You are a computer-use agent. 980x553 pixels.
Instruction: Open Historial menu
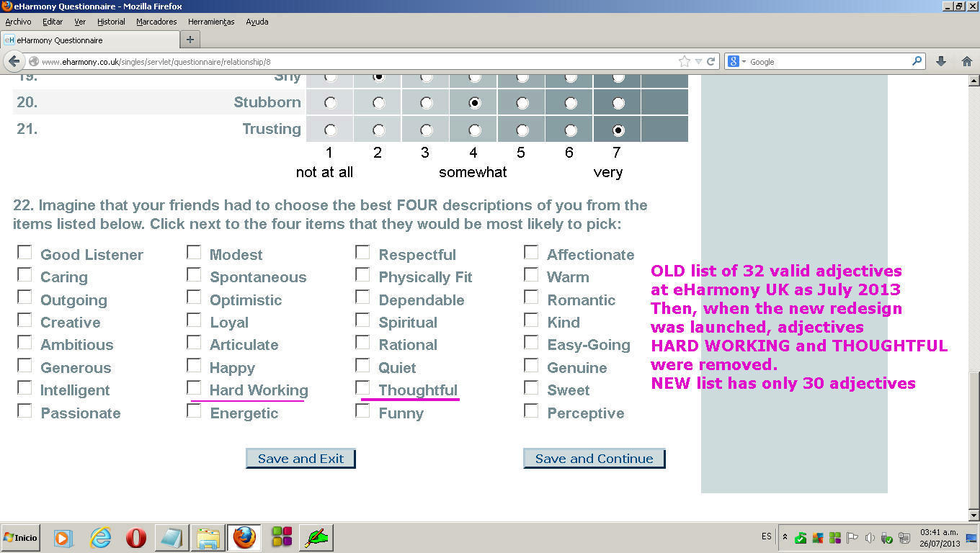click(x=111, y=22)
